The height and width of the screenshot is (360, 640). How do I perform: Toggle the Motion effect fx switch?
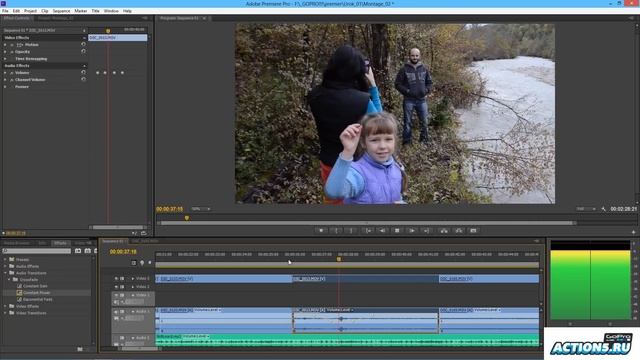click(x=12, y=44)
